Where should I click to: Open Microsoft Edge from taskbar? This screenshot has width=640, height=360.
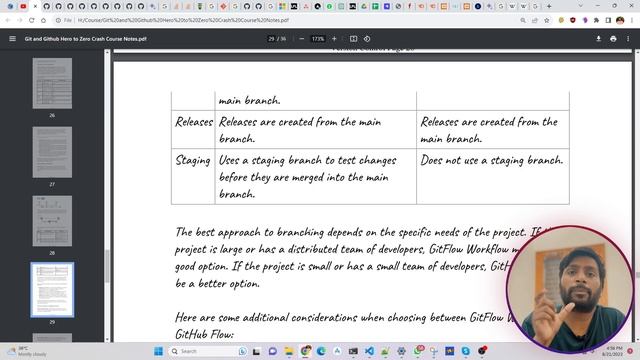click(x=321, y=351)
